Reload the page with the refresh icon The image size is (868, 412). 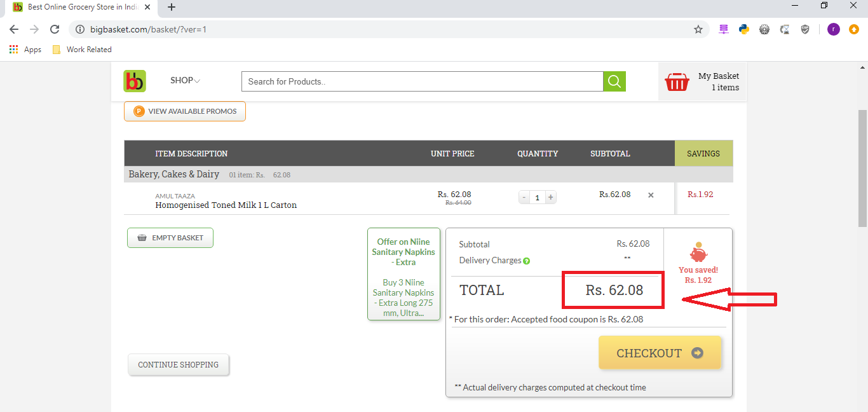tap(55, 29)
